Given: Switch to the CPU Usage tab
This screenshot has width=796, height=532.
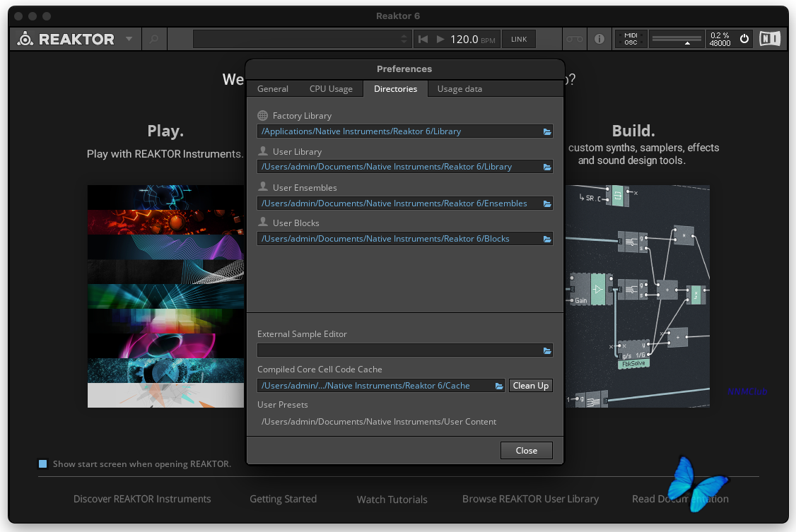Looking at the screenshot, I should tap(331, 89).
